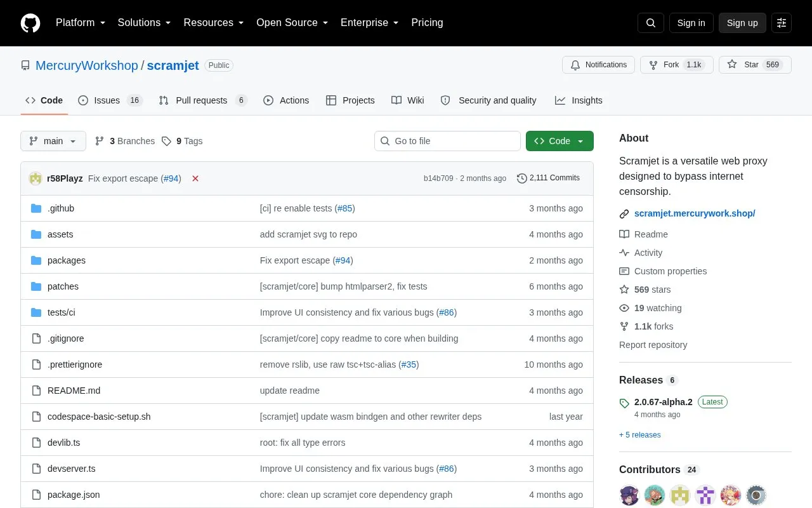Expand the Solutions menu
Screen dimensions: 812x508
pyautogui.click(x=144, y=23)
